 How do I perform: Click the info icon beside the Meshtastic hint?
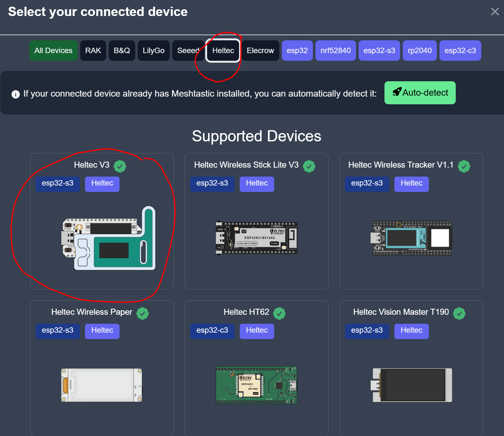[x=16, y=94]
